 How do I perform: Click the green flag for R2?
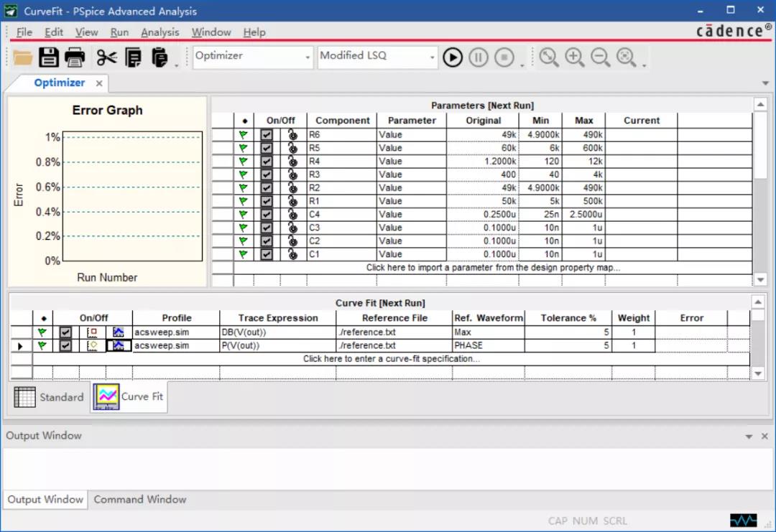coord(243,188)
